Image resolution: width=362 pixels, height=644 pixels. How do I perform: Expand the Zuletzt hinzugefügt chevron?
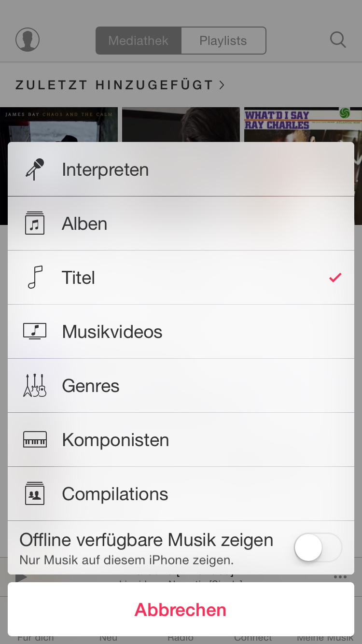[x=222, y=85]
